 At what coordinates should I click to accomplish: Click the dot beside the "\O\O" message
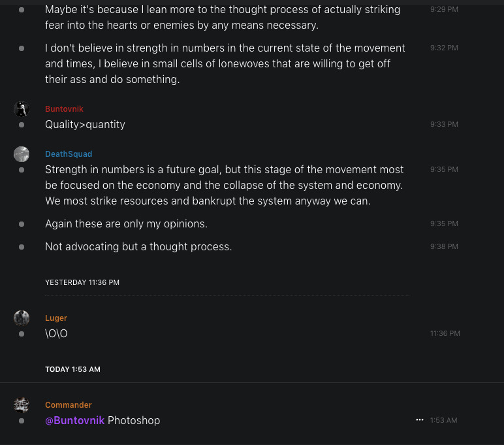[22, 334]
